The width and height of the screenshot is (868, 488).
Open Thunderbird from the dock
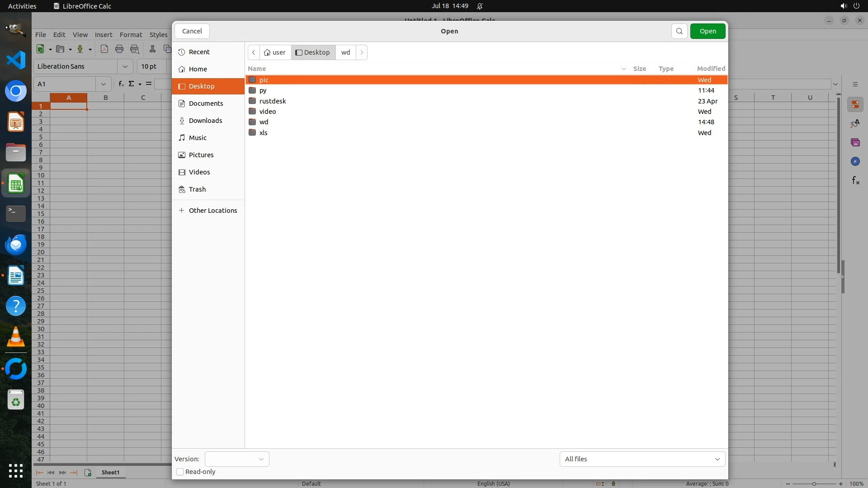click(x=16, y=244)
